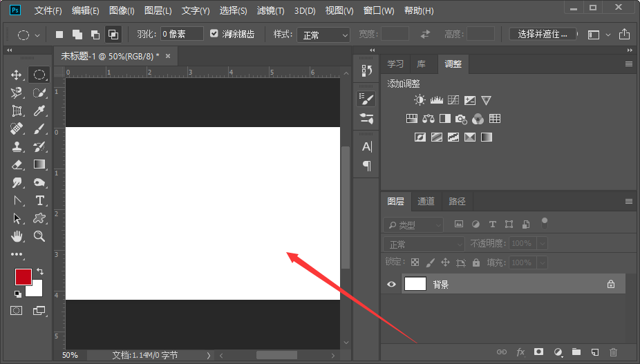Select the Eyedropper tool

[x=39, y=111]
